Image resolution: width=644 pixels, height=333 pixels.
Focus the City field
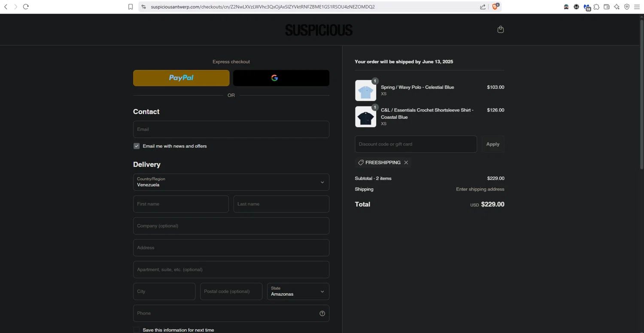(164, 291)
